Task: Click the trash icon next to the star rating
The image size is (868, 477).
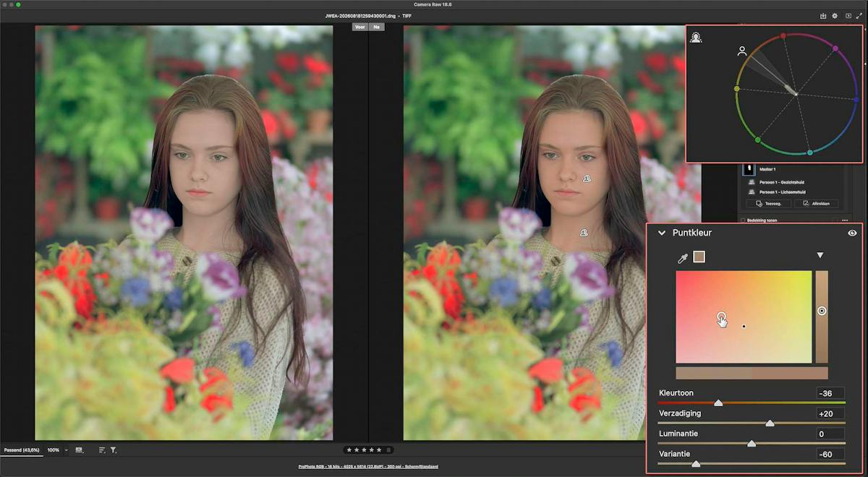Action: coord(388,450)
